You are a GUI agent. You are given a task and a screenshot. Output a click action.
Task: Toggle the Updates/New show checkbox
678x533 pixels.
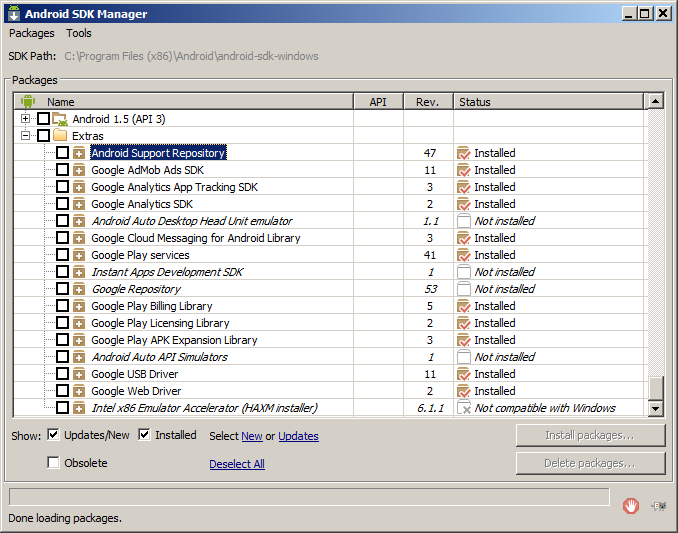tap(53, 434)
